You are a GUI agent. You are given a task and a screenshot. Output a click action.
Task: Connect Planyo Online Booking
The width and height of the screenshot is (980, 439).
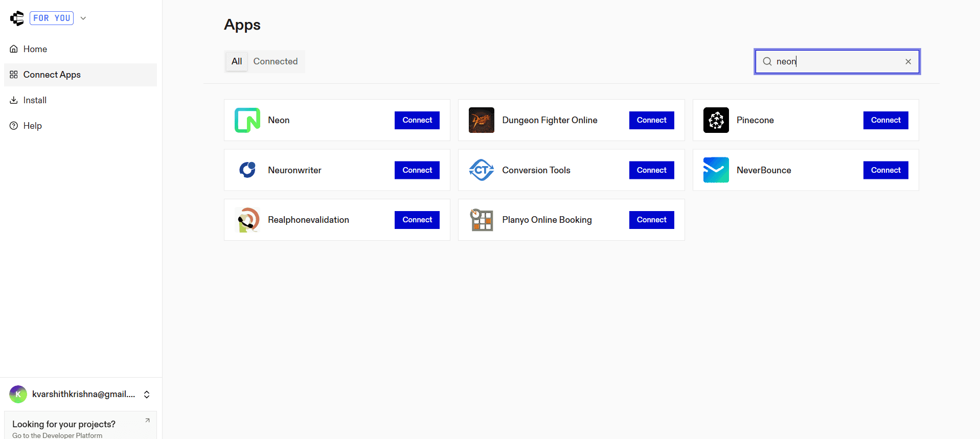(652, 220)
